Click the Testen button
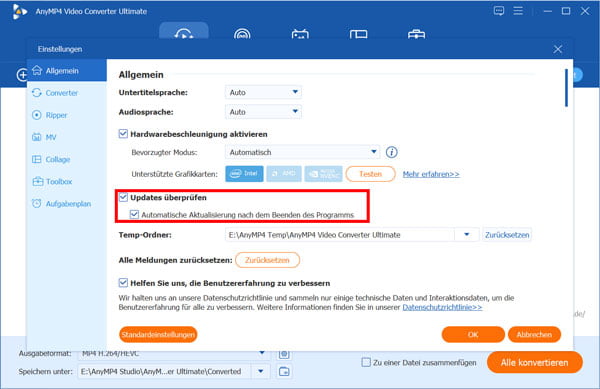Image resolution: width=600 pixels, height=389 pixels. [x=370, y=174]
